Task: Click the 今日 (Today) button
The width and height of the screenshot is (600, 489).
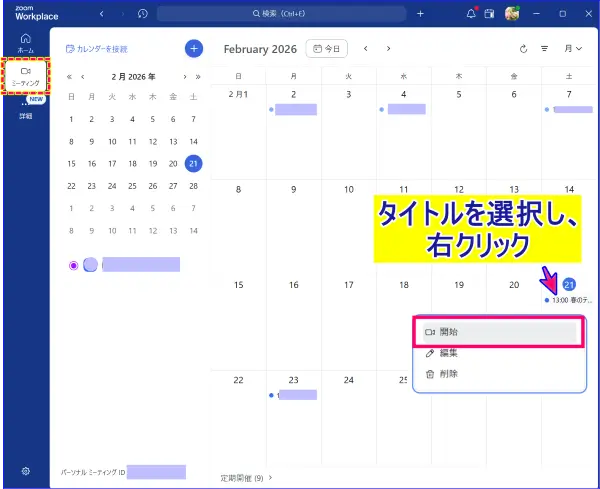Action: coord(326,49)
